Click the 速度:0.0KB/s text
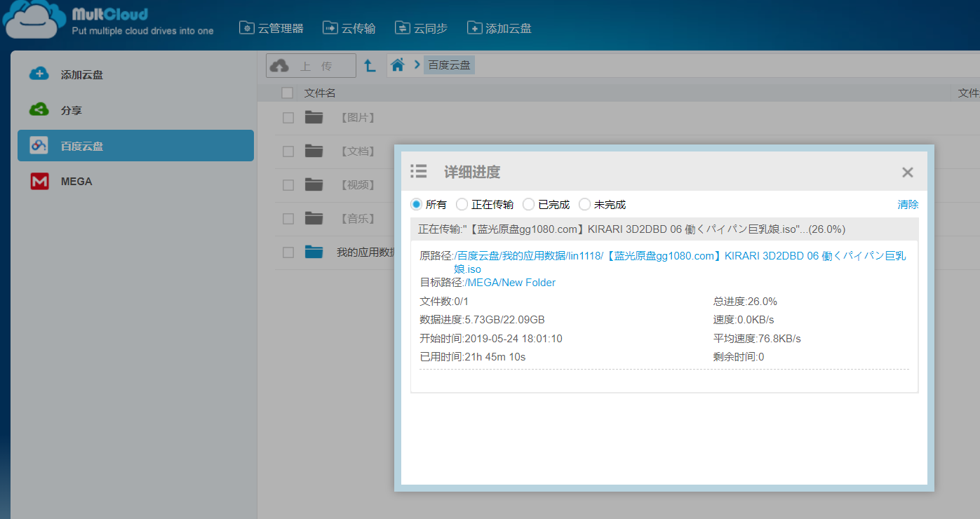The width and height of the screenshot is (980, 519). point(744,320)
